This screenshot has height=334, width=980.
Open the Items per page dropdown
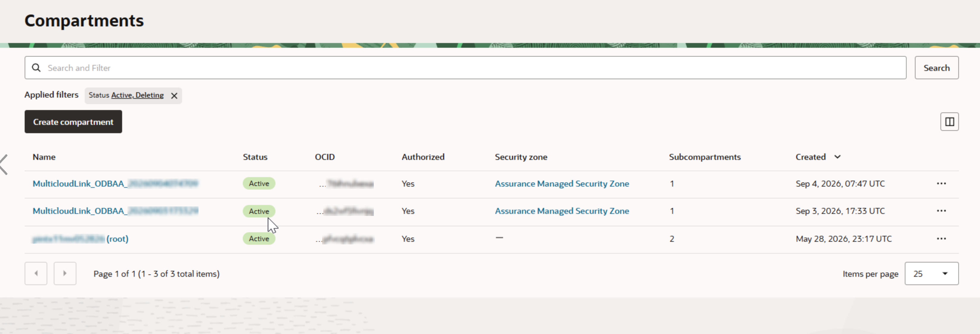931,273
